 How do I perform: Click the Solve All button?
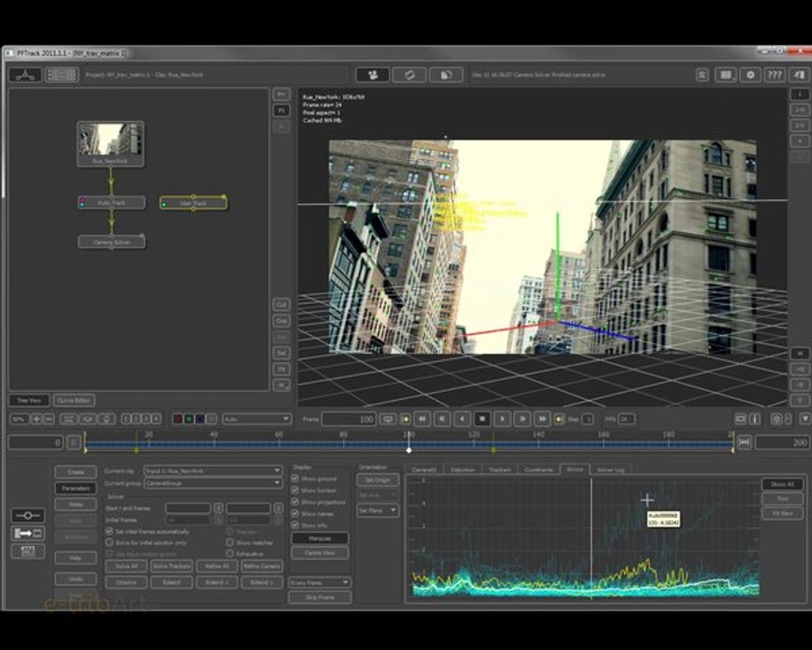coord(125,566)
